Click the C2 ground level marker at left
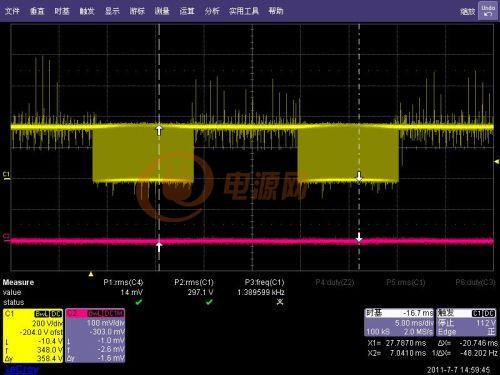Image resolution: width=500 pixels, height=375 pixels. (6, 236)
